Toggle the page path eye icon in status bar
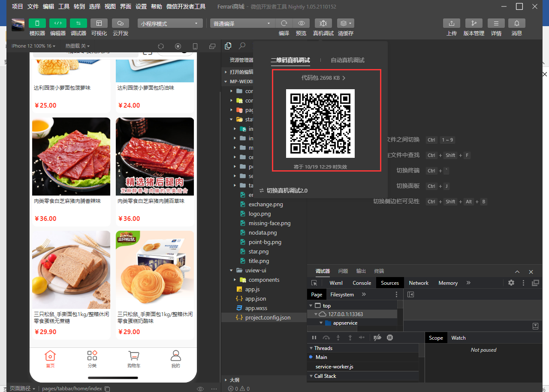This screenshot has height=392, width=549. click(200, 389)
